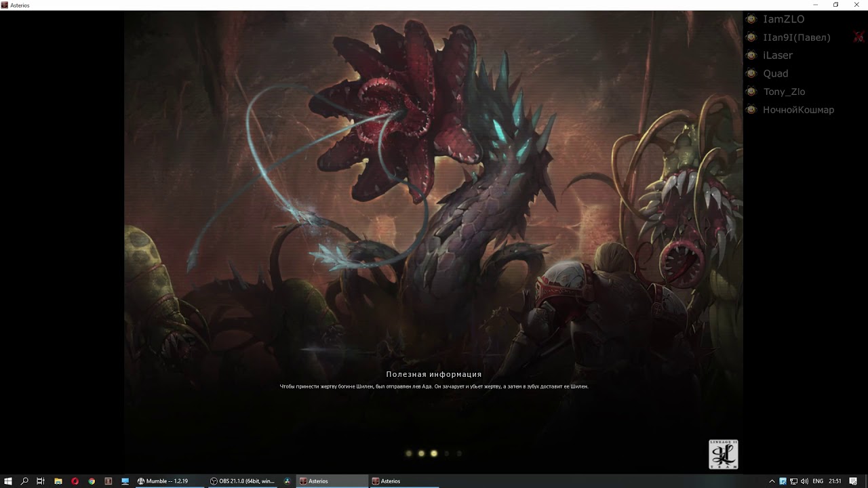Open the Windows Start menu
The image size is (868, 488).
[8, 481]
